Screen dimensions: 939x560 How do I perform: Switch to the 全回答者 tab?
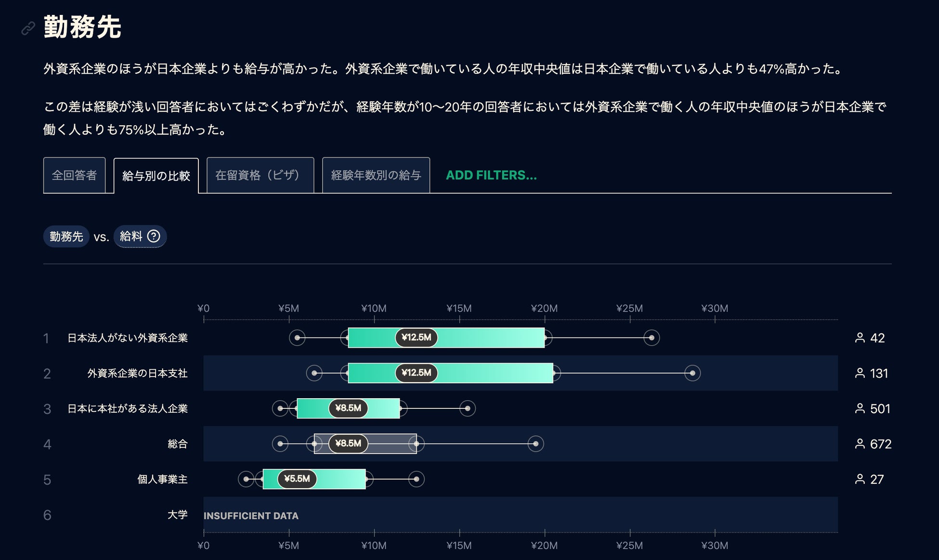click(x=74, y=175)
